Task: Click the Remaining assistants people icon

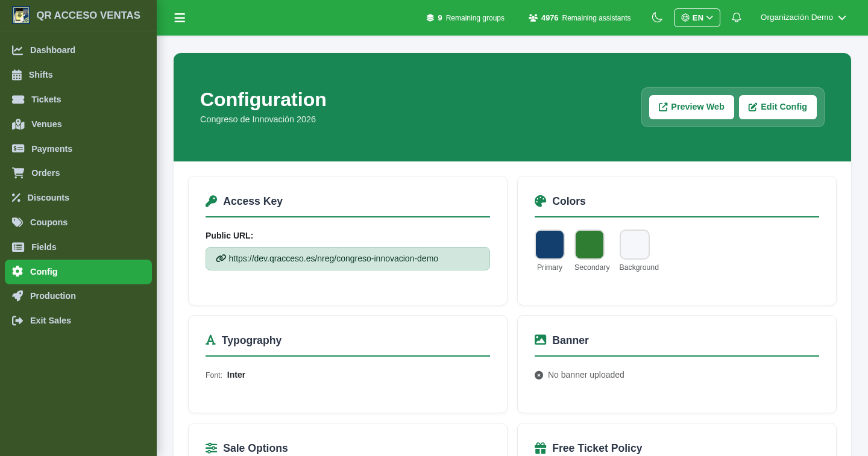Action: tap(533, 18)
